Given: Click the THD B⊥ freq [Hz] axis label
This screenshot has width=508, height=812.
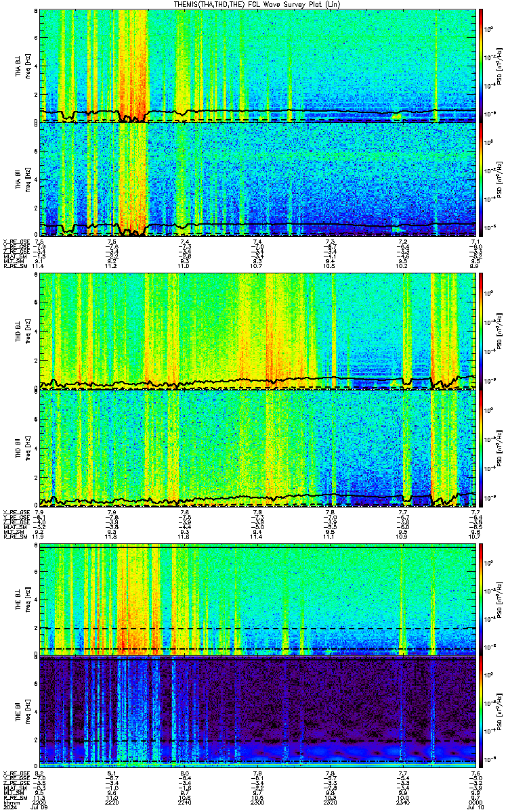Looking at the screenshot, I should point(26,332).
